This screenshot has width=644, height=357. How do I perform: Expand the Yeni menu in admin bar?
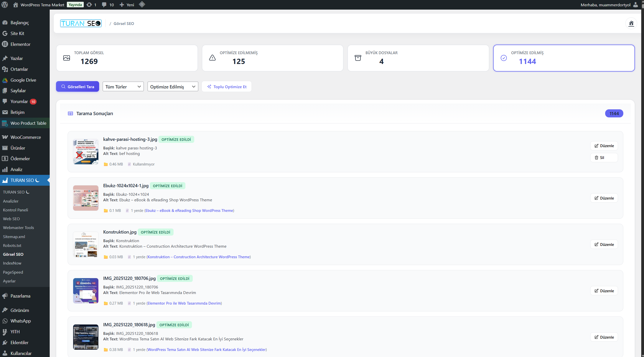pyautogui.click(x=127, y=5)
